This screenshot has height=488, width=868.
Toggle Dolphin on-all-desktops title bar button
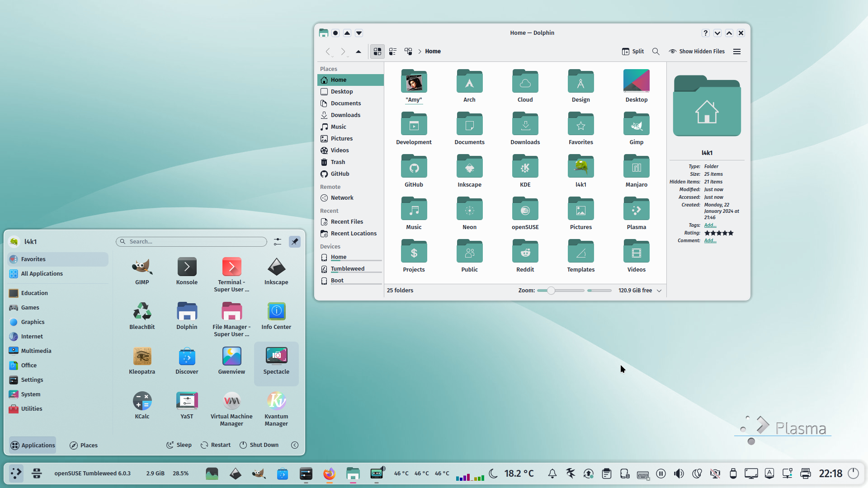(335, 33)
